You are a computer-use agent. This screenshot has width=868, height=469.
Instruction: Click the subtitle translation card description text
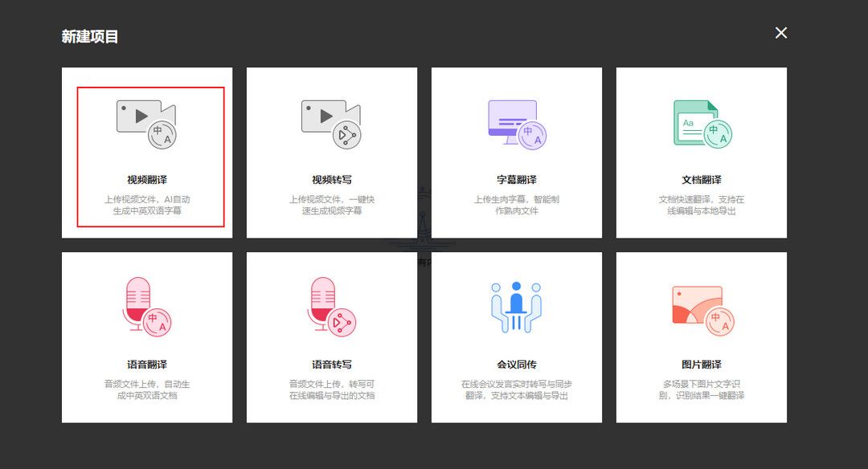(x=517, y=206)
